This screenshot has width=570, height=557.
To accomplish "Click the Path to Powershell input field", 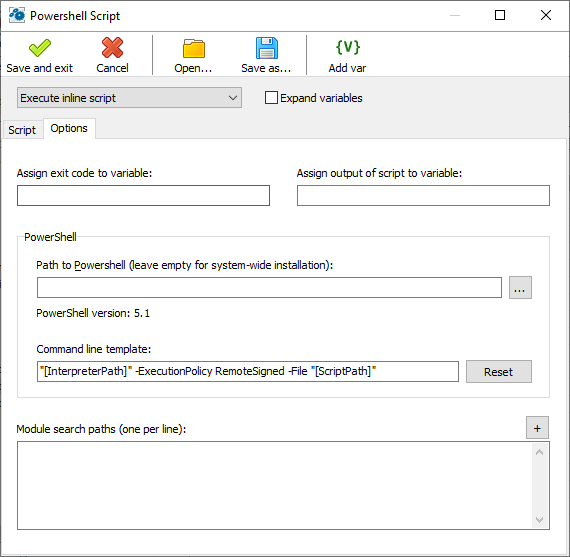I will (x=269, y=288).
